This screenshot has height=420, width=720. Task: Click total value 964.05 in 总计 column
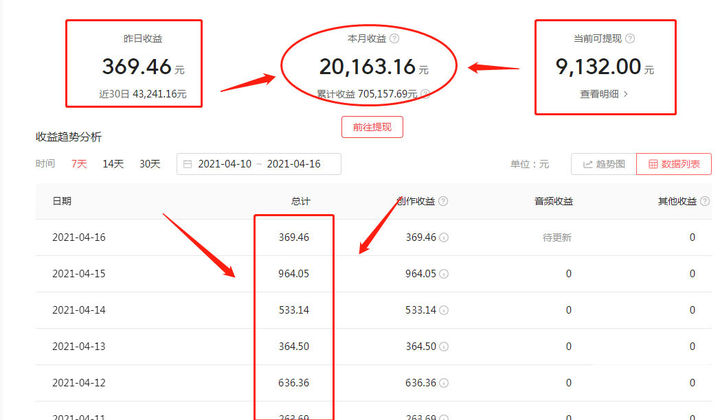click(294, 274)
